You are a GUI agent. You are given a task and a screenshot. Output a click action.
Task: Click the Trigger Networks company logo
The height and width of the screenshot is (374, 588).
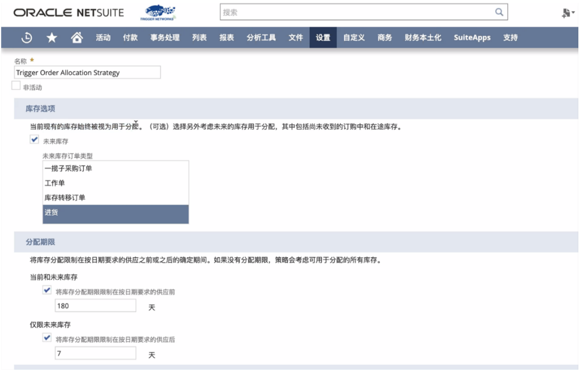158,12
